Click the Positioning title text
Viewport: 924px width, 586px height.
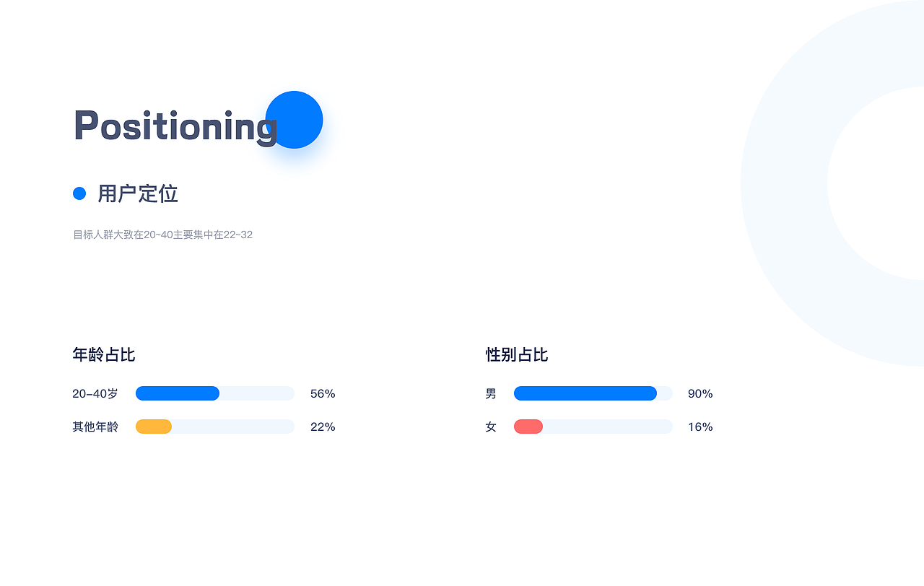175,126
